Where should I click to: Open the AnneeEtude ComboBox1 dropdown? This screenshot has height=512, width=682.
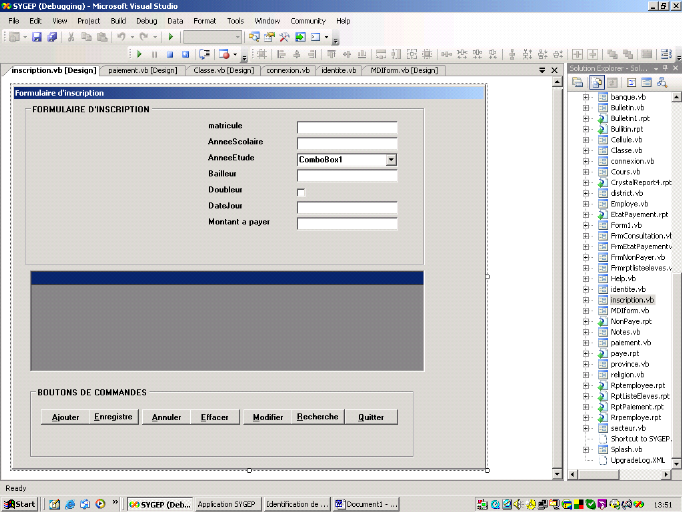(x=391, y=159)
